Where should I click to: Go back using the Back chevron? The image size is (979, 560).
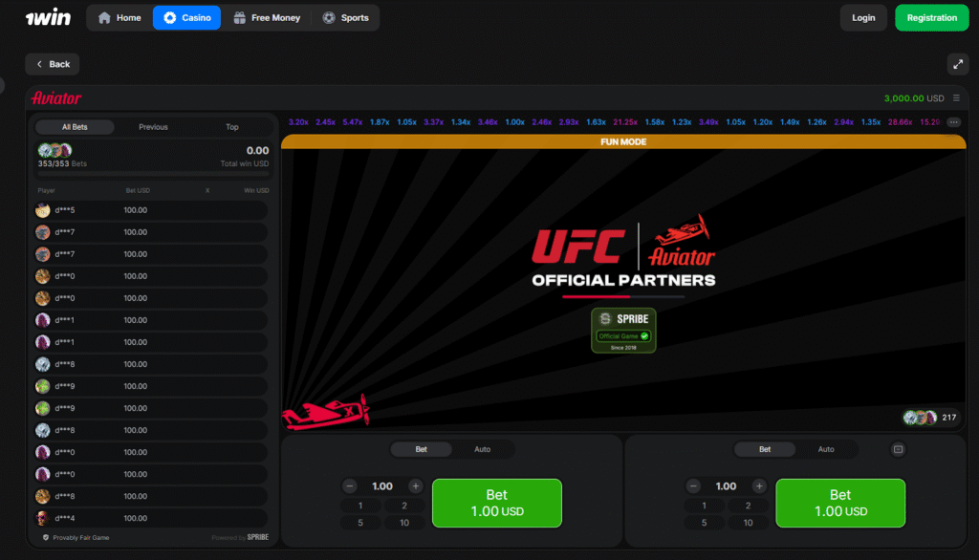(53, 64)
